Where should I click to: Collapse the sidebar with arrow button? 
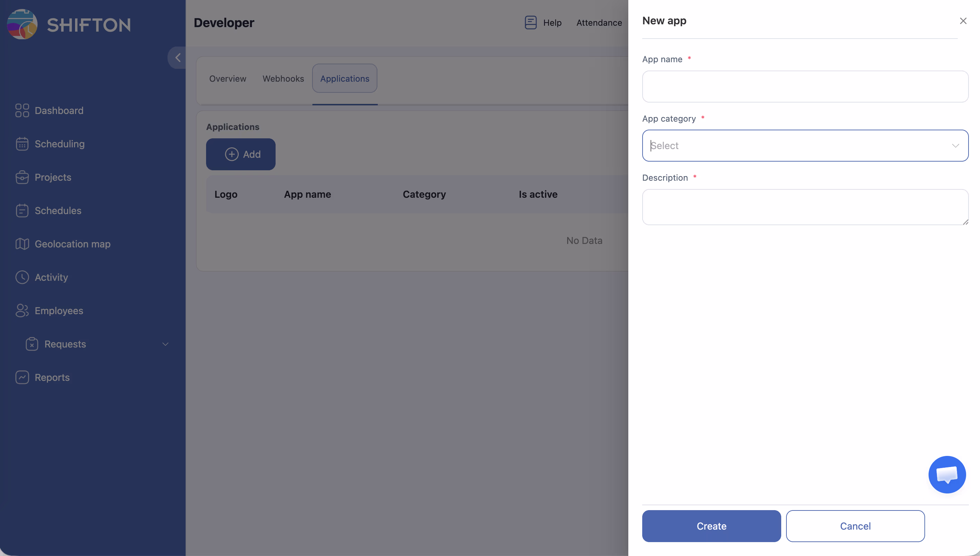[178, 58]
